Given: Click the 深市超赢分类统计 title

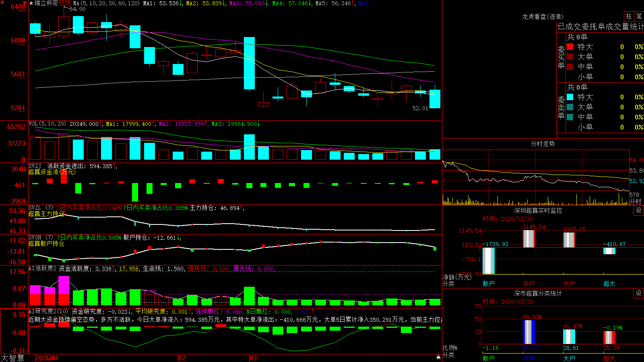Looking at the screenshot, I should coord(538,293).
